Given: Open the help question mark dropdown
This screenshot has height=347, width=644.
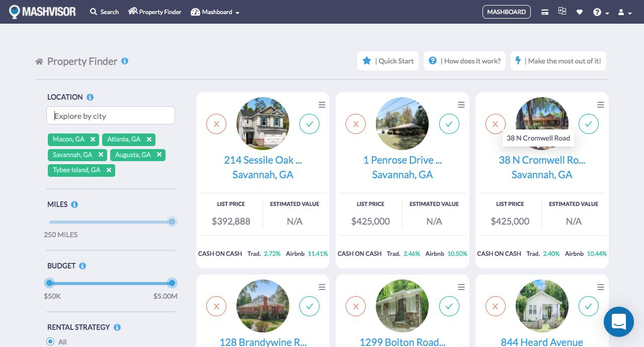Looking at the screenshot, I should coord(598,12).
